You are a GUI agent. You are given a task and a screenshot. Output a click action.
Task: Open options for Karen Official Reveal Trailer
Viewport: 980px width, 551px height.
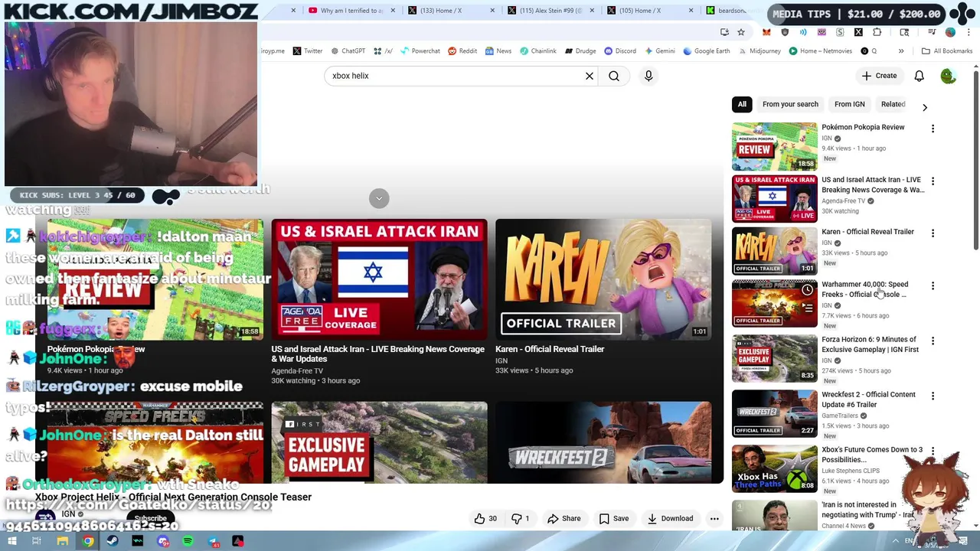coord(933,233)
